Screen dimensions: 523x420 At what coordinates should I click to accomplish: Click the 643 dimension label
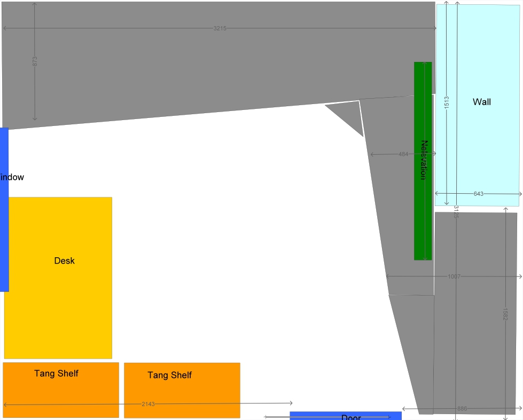478,194
